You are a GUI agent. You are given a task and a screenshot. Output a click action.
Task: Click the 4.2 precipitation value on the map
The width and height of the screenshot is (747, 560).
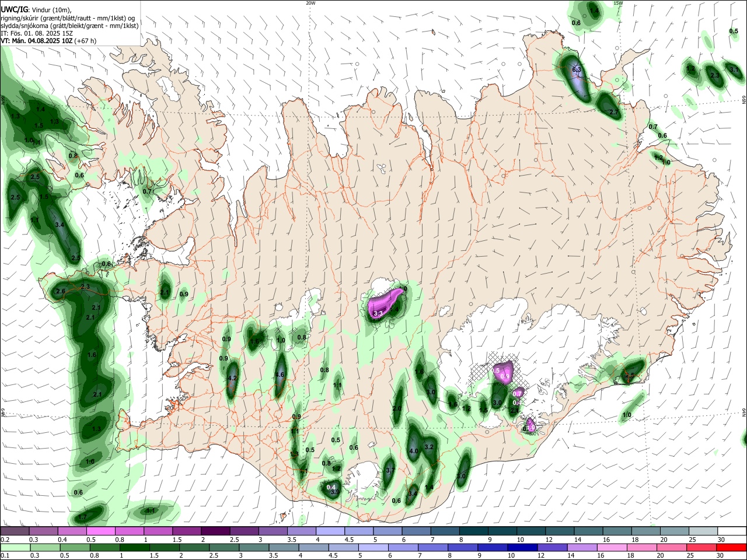[232, 379]
